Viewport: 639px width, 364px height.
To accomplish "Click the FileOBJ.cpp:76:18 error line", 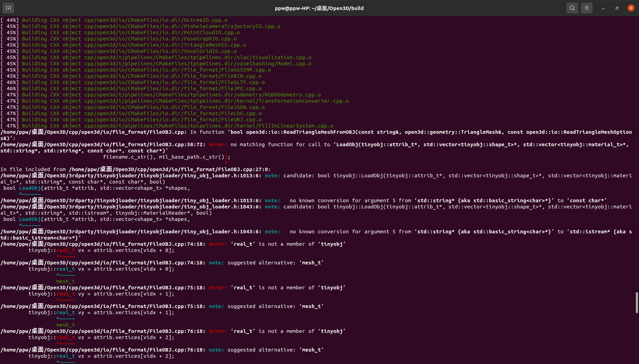I will click(x=173, y=331).
